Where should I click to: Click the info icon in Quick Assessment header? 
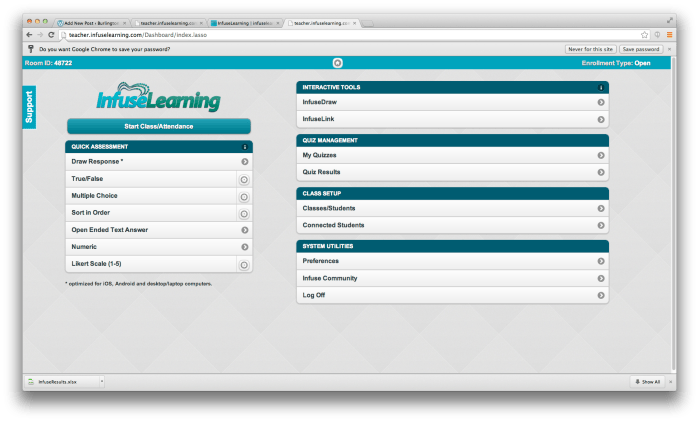pos(245,147)
